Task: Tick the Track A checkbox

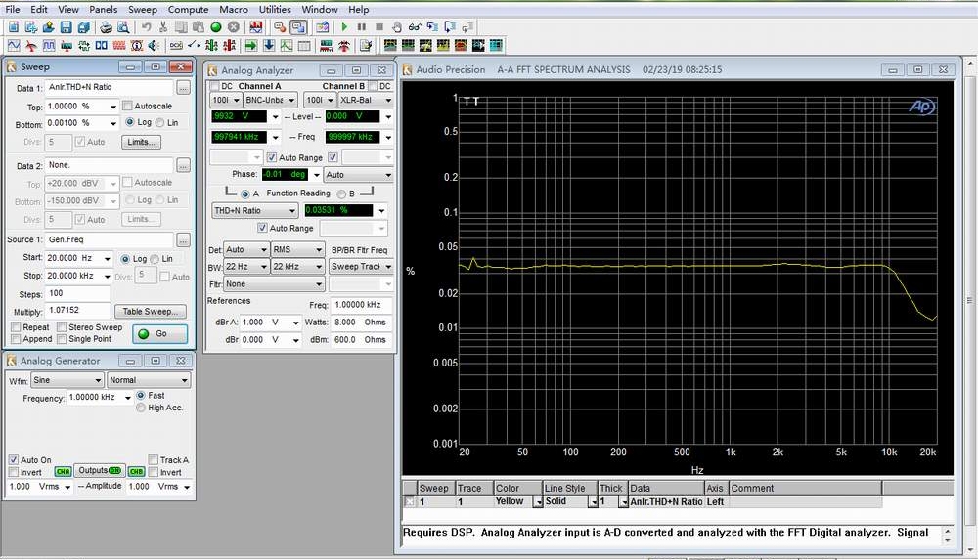Action: coord(153,459)
